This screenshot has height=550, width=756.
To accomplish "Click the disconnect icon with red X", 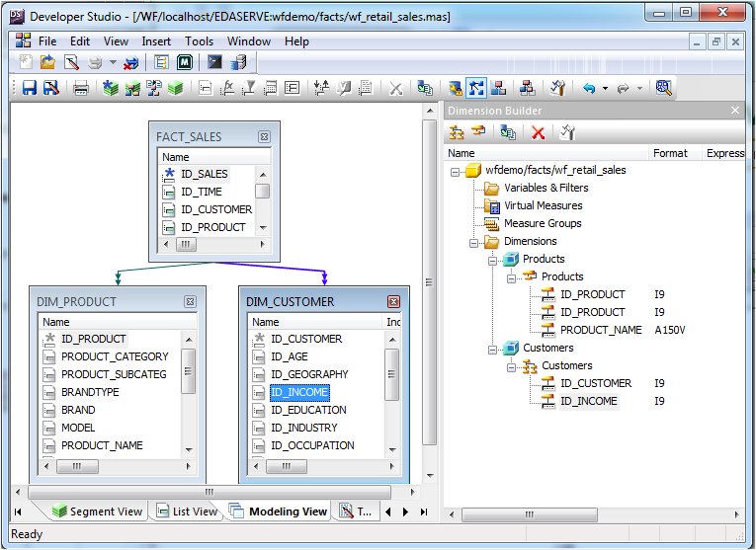I will [x=131, y=62].
